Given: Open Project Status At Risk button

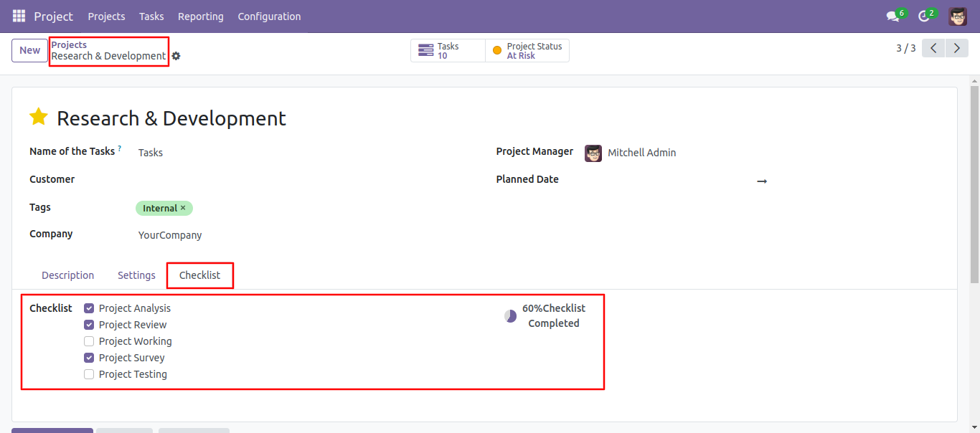Looking at the screenshot, I should pyautogui.click(x=527, y=50).
